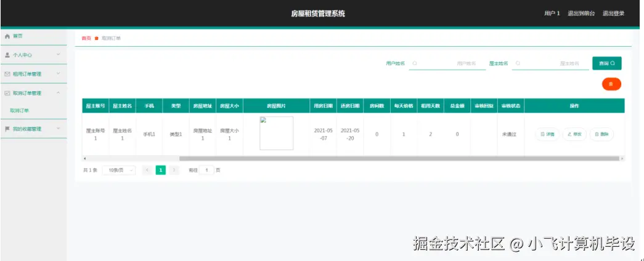Click the 总金额 column header
Viewport: 644px width, 261px height.
(x=457, y=105)
